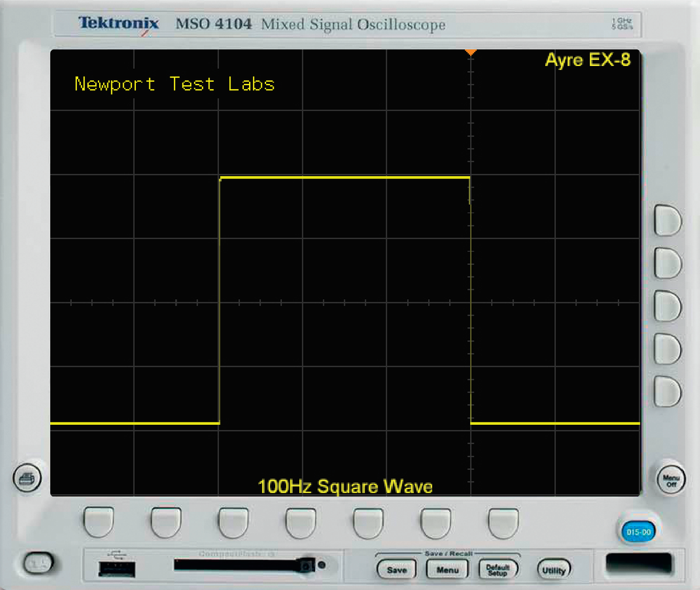
Task: Click the sixth lower bezel button from left
Action: pos(436,522)
